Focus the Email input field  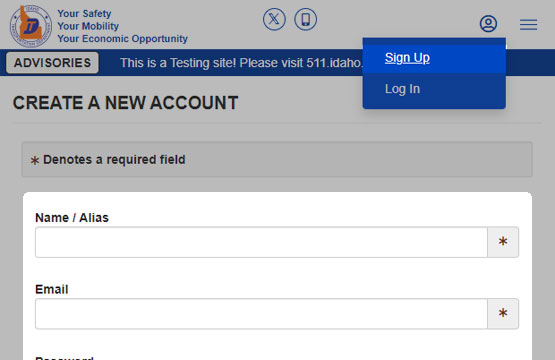point(261,314)
